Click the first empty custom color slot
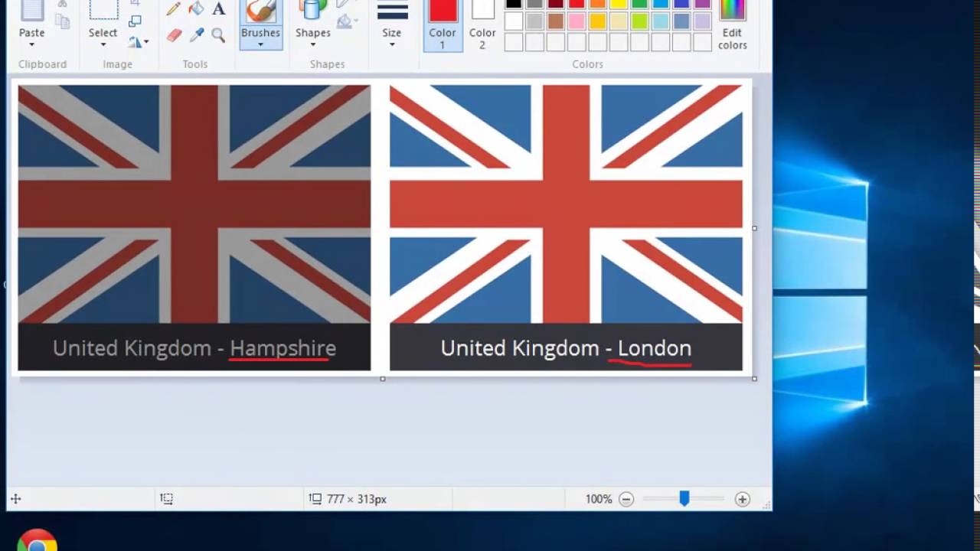Viewport: 980px width, 551px height. coord(514,42)
